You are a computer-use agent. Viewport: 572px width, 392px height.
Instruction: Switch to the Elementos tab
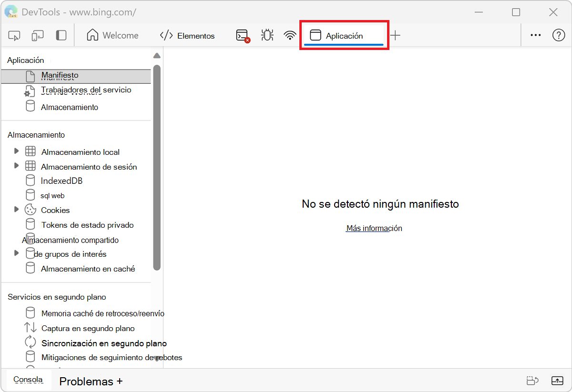coord(187,36)
